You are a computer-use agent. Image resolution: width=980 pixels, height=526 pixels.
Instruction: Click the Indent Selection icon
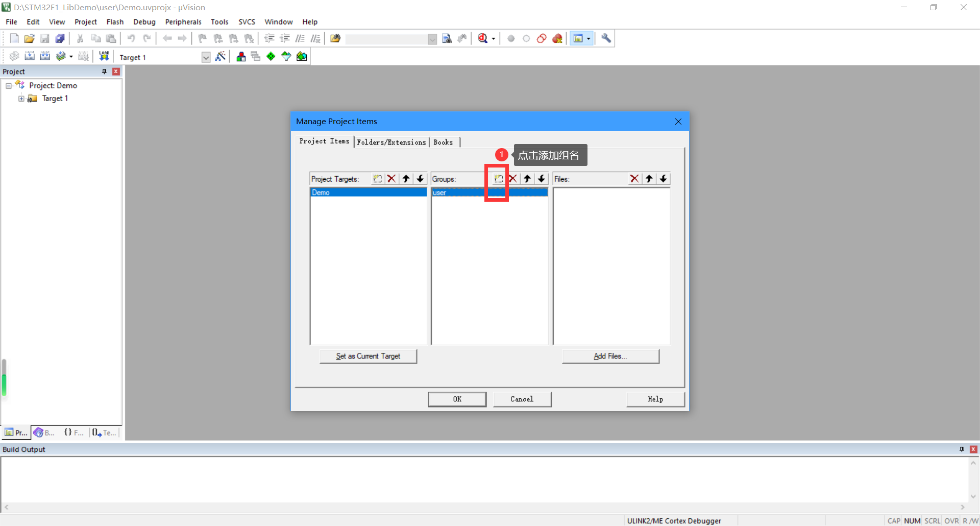coord(269,38)
